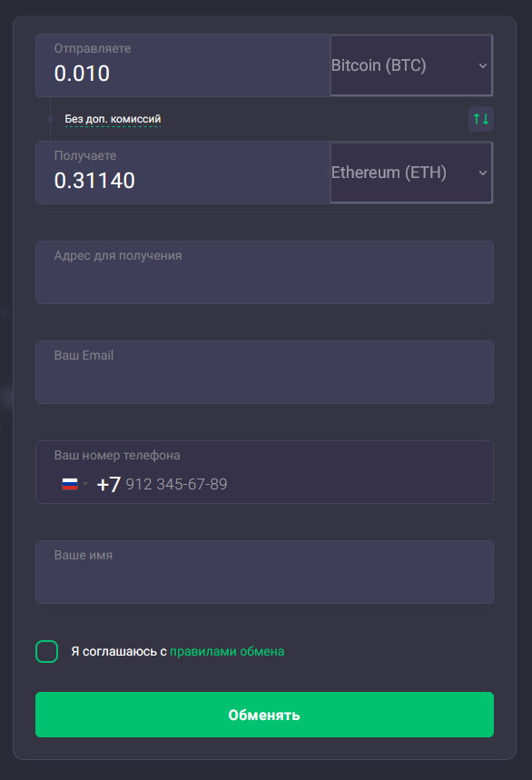Screen dimensions: 532x780
Task: Open the правилами обмена link
Action: click(x=227, y=651)
